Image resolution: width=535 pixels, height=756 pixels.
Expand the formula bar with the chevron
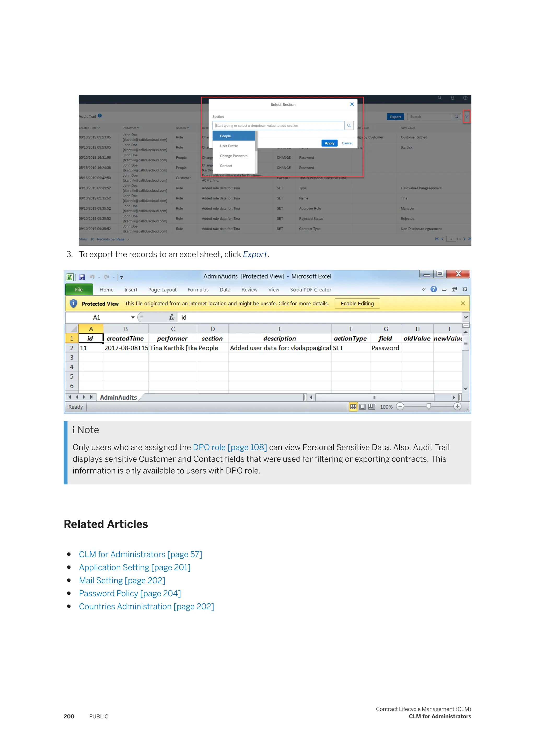click(x=466, y=317)
